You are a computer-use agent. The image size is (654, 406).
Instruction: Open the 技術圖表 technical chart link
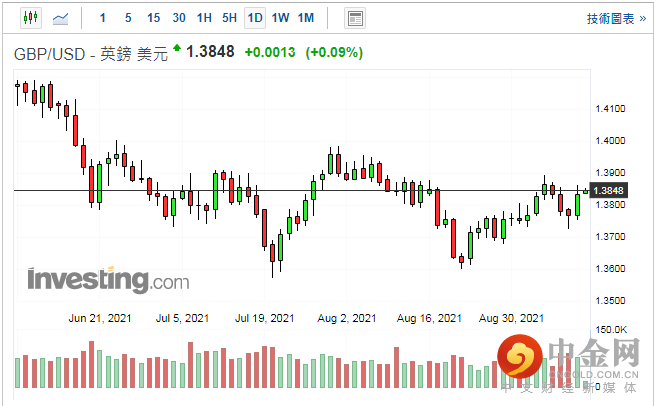pos(610,18)
